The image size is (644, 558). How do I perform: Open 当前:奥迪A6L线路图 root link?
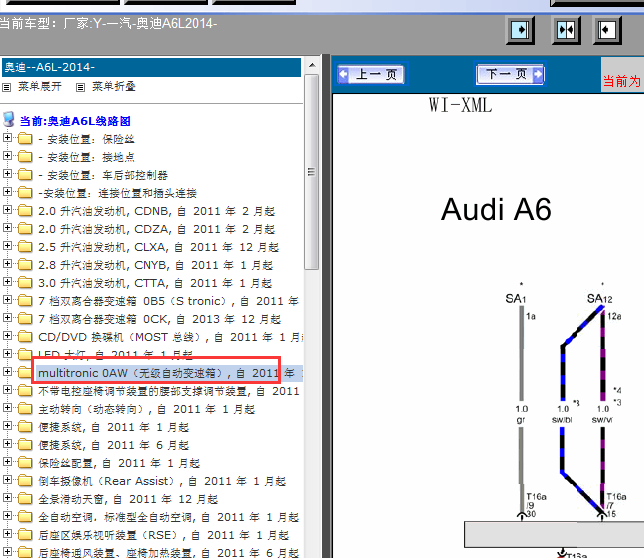(75, 121)
